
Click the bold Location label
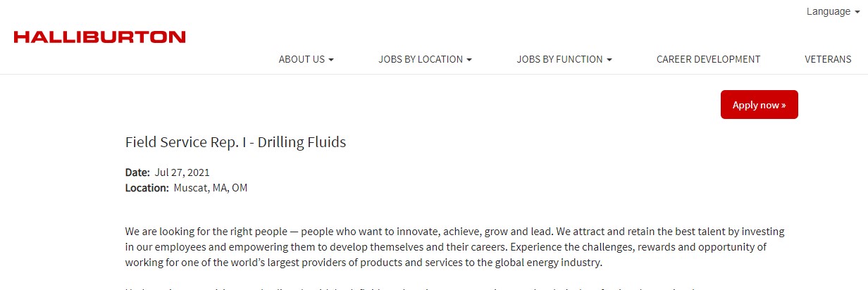click(147, 188)
